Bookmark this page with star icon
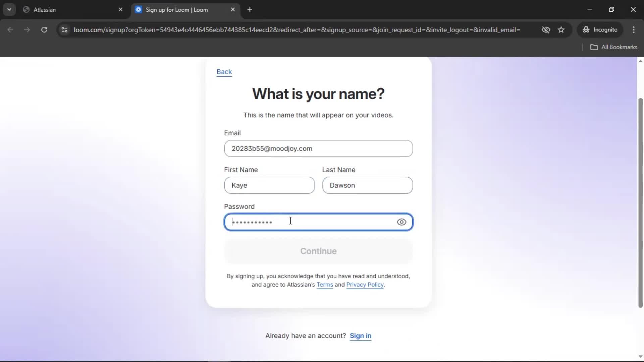The image size is (644, 362). (x=561, y=29)
